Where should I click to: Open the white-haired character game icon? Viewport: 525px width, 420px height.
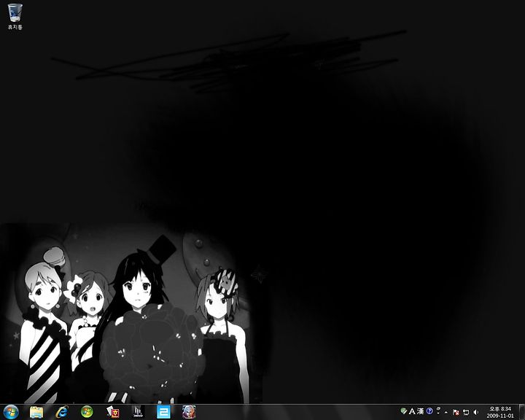189,412
